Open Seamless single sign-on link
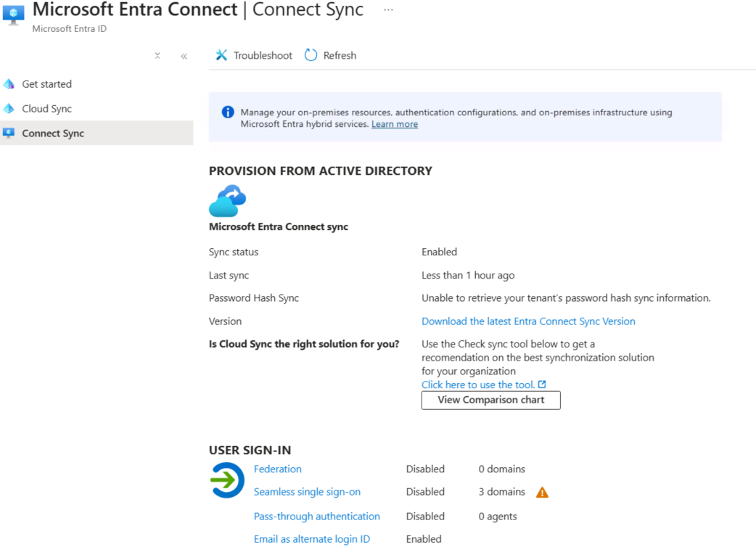Image resolution: width=756 pixels, height=555 pixels. (x=307, y=492)
